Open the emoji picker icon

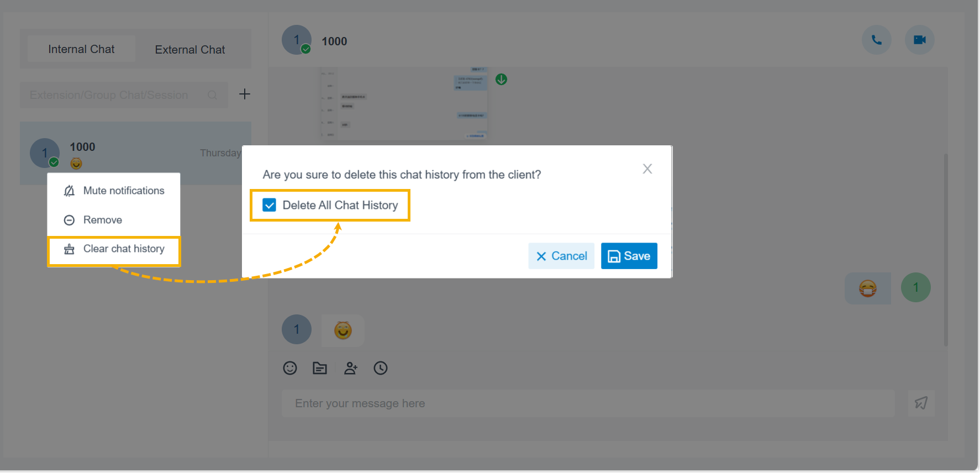click(290, 368)
